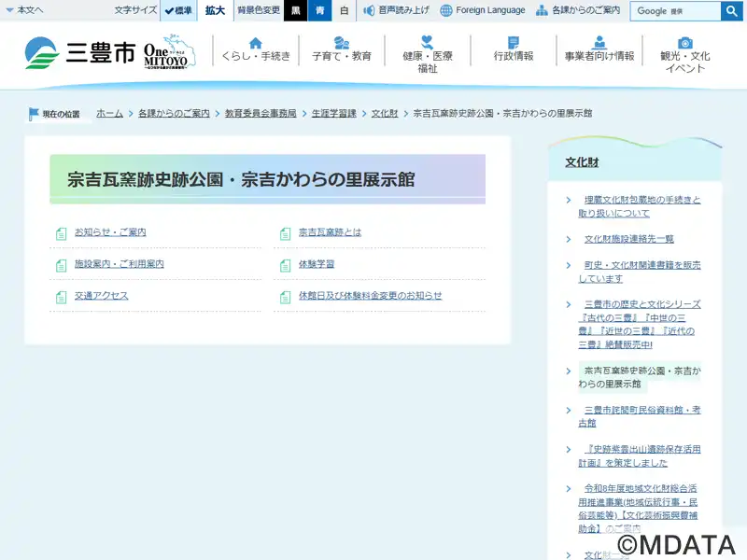Click the magnifier search button
This screenshot has width=747, height=560.
[732, 11]
